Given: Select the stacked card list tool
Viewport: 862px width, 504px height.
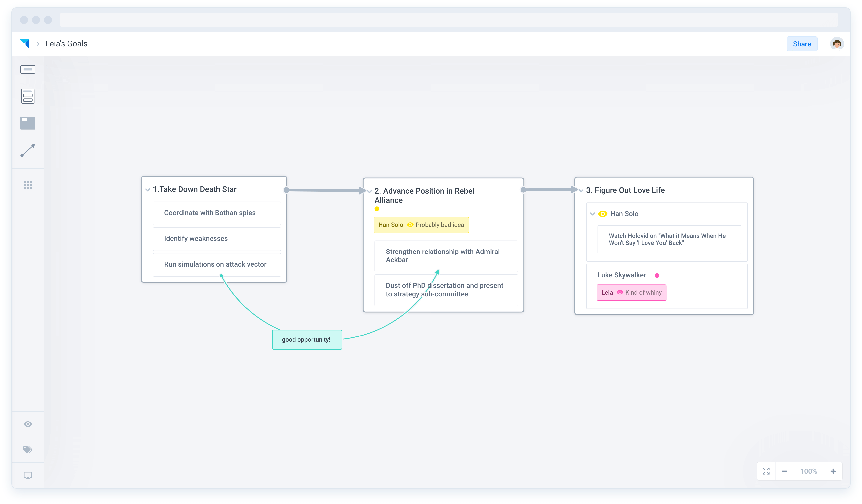Looking at the screenshot, I should (28, 96).
